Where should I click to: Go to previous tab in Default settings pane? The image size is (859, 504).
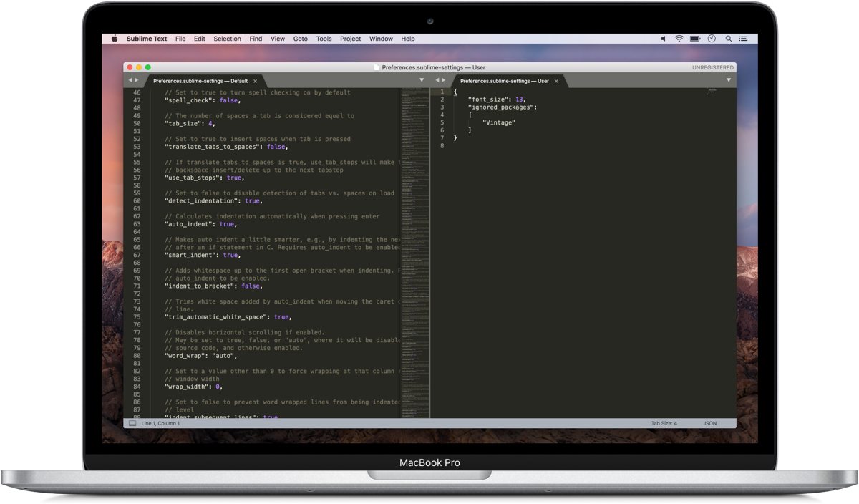[130, 80]
